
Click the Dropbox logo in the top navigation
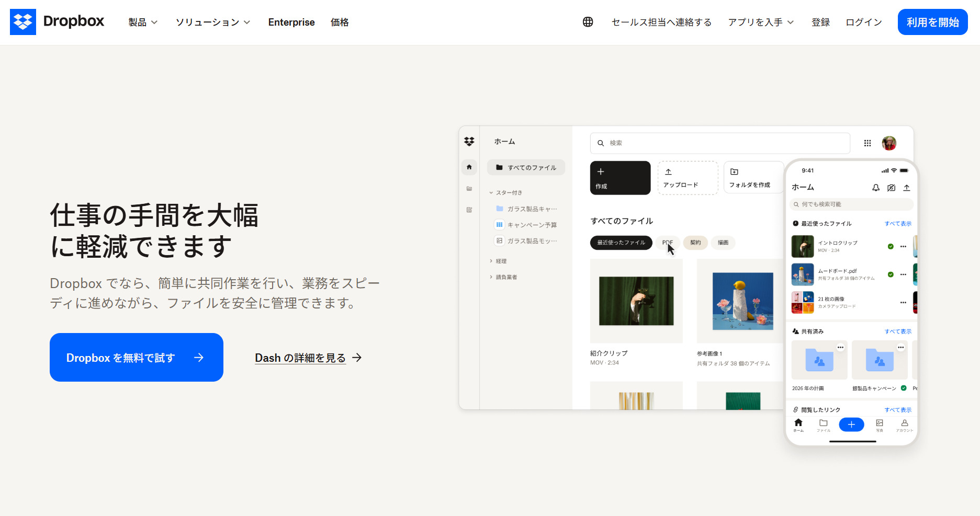[x=23, y=22]
